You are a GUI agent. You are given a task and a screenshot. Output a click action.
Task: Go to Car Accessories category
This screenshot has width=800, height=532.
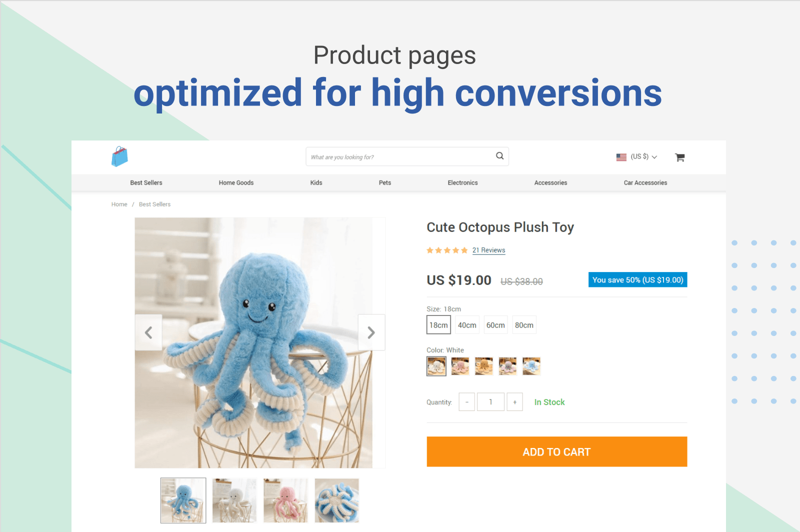(645, 183)
